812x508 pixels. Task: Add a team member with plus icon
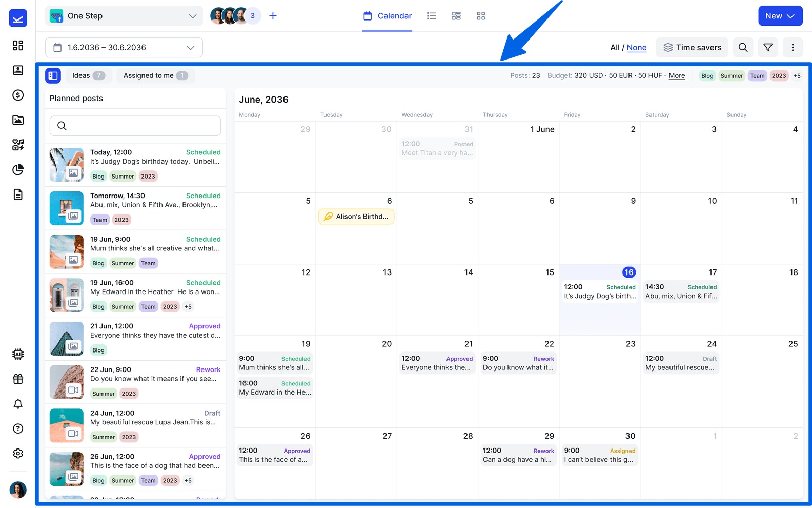pos(273,16)
